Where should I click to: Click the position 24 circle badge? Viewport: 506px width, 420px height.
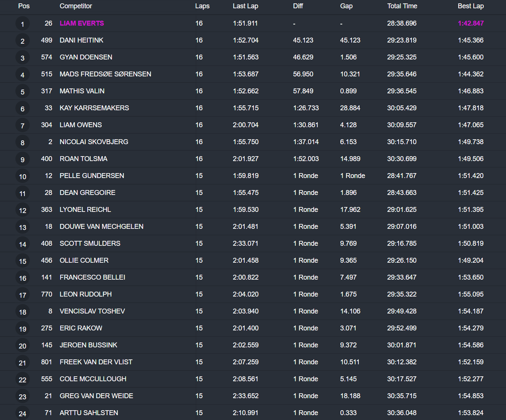click(23, 414)
